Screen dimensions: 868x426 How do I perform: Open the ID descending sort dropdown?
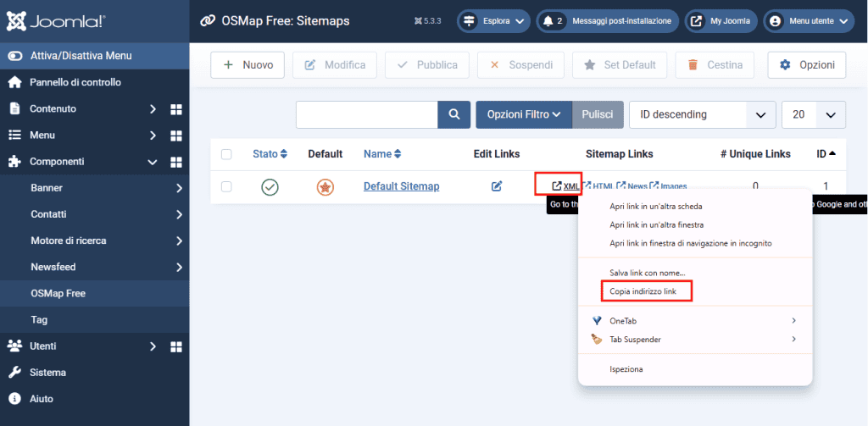pos(703,114)
